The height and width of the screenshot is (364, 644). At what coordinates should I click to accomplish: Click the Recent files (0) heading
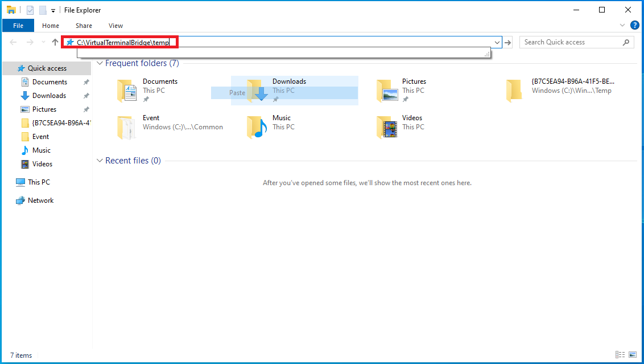pos(133,161)
